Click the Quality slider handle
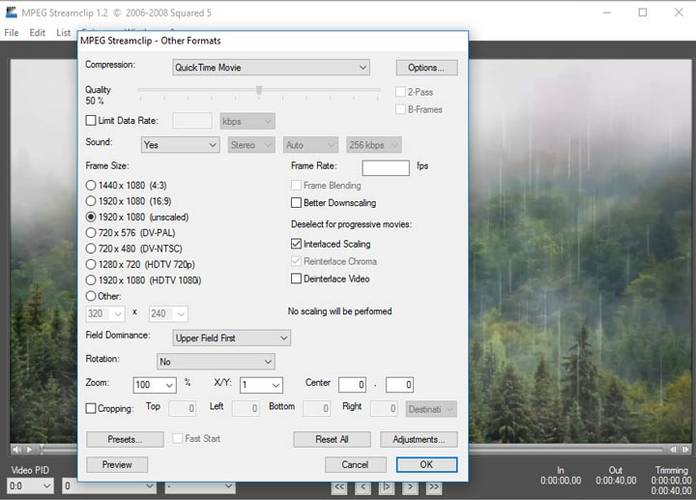The width and height of the screenshot is (696, 500). coord(259,90)
